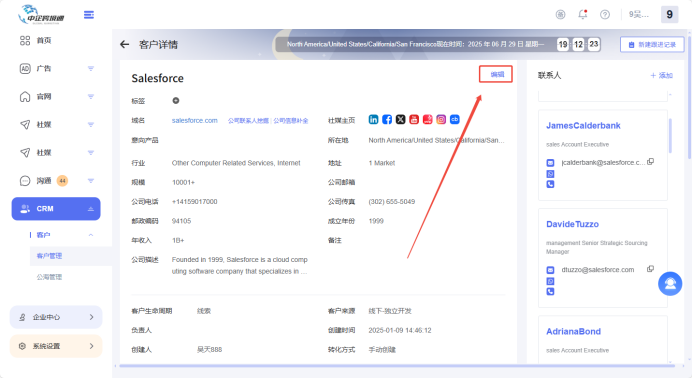The width and height of the screenshot is (693, 378).
Task: Click 添加 to add a contact
Action: click(661, 76)
